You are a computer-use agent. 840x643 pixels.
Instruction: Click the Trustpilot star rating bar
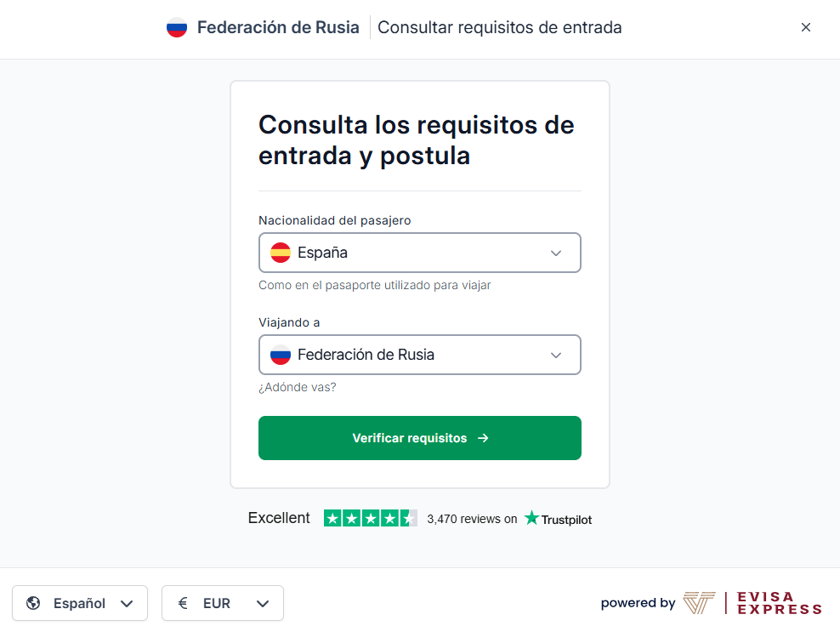372,517
